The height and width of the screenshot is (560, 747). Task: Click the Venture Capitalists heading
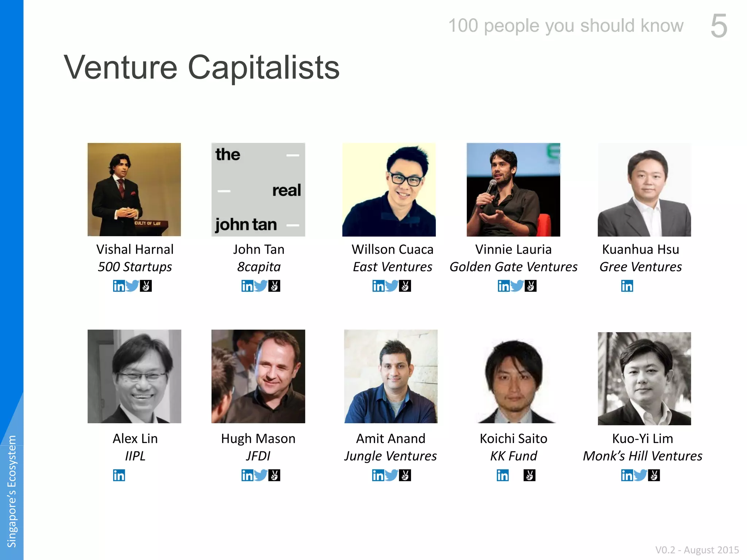pos(202,67)
